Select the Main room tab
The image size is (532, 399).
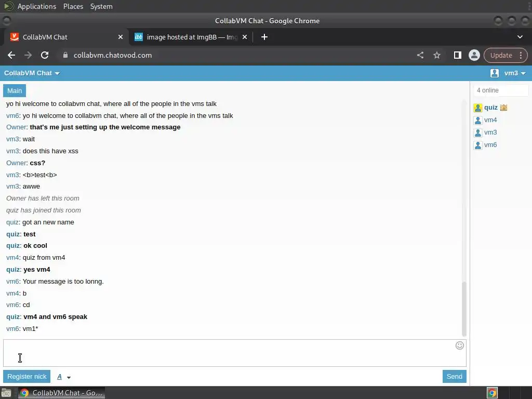15,90
